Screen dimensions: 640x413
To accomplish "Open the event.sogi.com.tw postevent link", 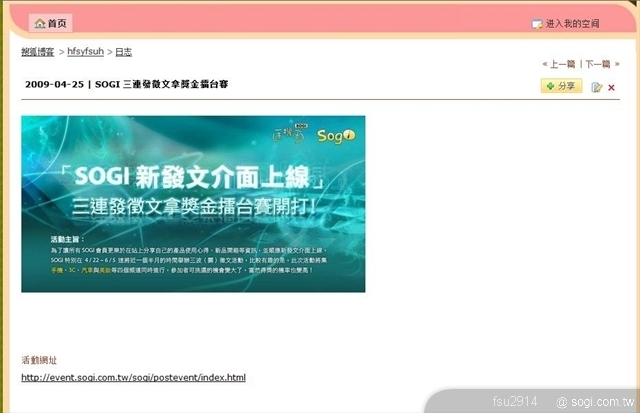I will coord(133,377).
